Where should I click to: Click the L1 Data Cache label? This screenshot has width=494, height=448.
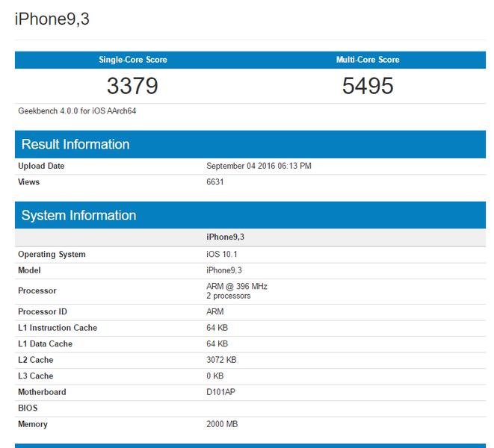pyautogui.click(x=45, y=343)
